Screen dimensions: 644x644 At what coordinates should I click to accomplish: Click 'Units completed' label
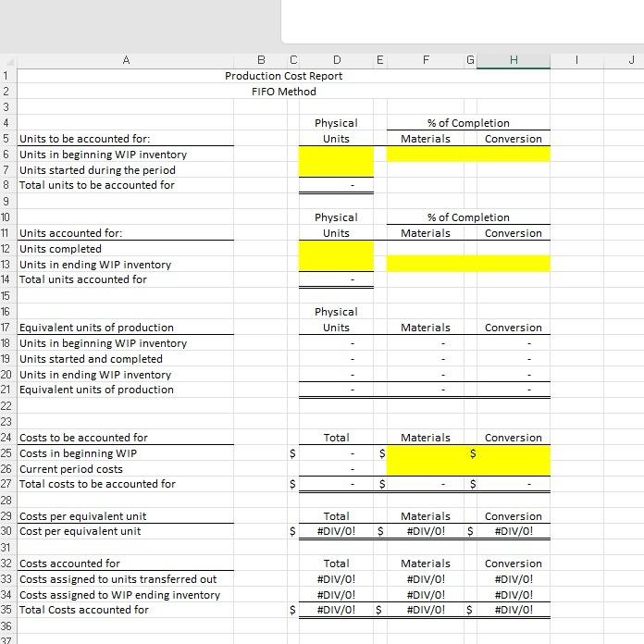point(60,249)
